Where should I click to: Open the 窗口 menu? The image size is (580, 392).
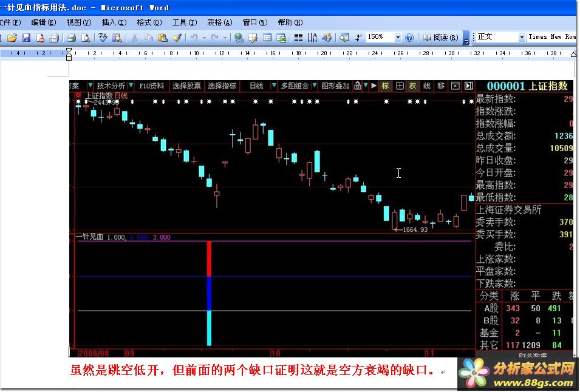pyautogui.click(x=255, y=22)
